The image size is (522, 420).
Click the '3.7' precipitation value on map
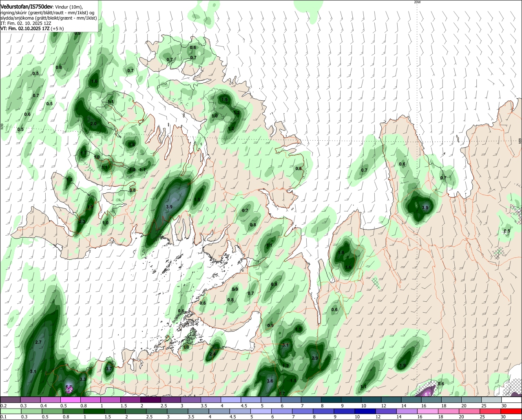tap(109, 369)
